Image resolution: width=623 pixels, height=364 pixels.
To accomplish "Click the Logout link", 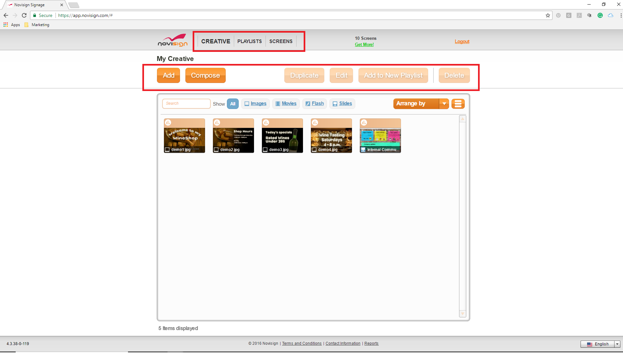I will click(x=462, y=41).
